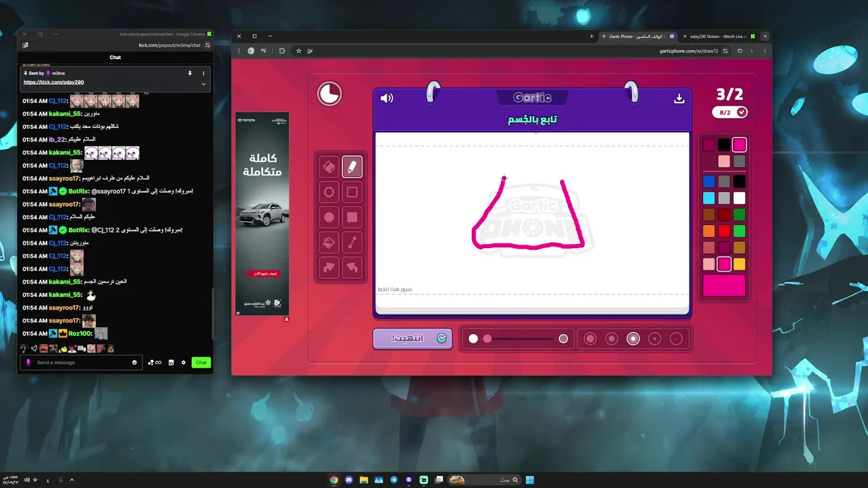Bookmark page with the star icon
Image resolution: width=868 pixels, height=488 pixels.
[x=298, y=51]
